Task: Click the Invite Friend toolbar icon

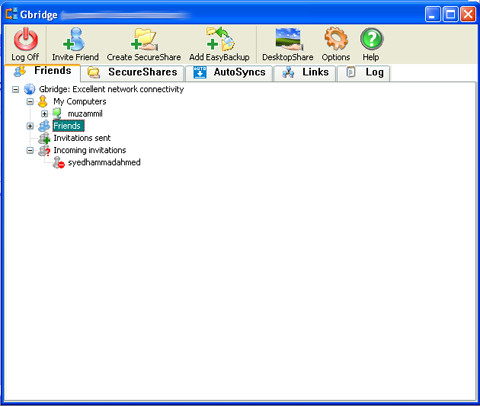Action: point(74,39)
